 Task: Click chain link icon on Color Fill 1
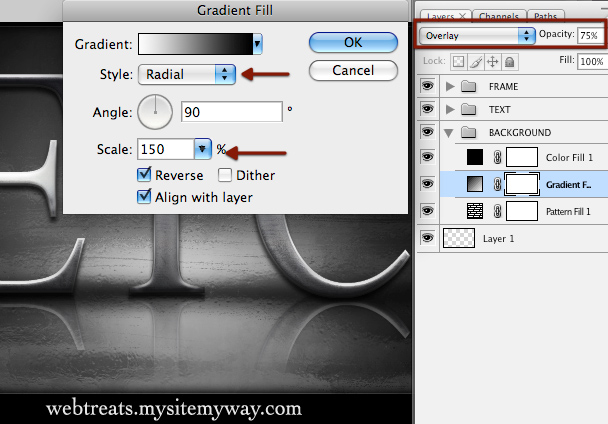(497, 157)
